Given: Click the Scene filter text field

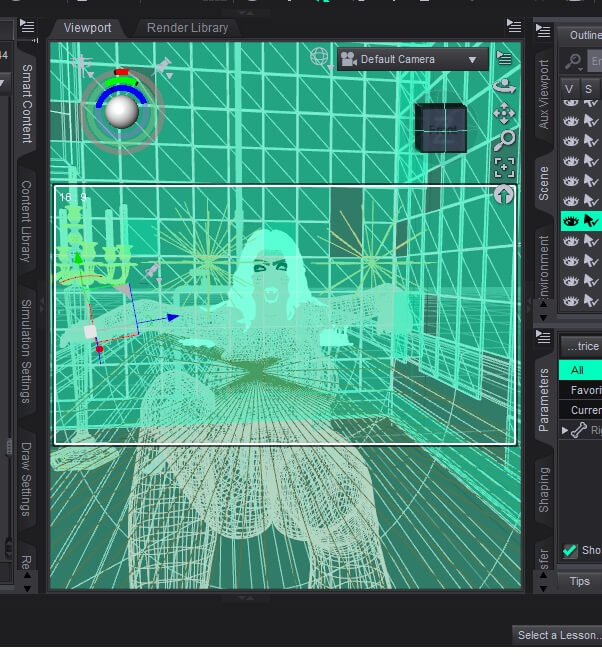Looking at the screenshot, I should pos(594,62).
